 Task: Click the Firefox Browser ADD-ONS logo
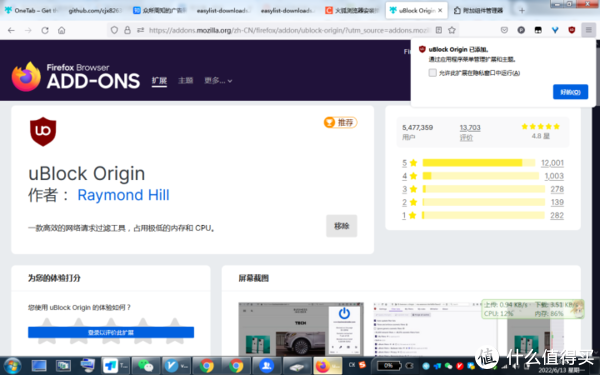tap(76, 77)
